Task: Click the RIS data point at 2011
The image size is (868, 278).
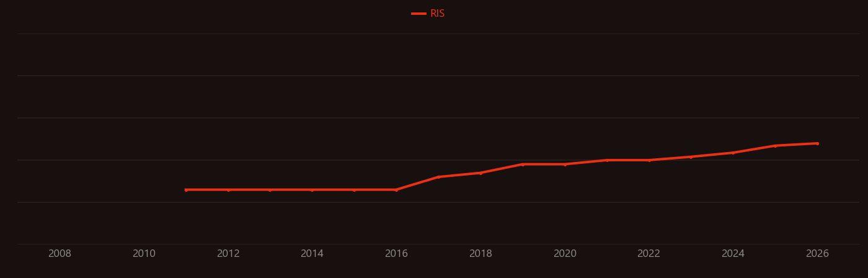Action: click(186, 190)
